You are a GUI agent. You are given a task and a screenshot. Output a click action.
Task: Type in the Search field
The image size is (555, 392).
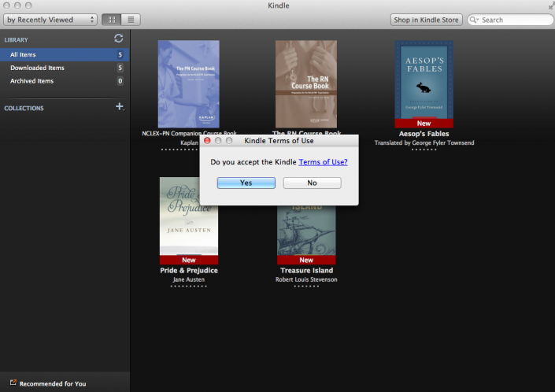[513, 20]
